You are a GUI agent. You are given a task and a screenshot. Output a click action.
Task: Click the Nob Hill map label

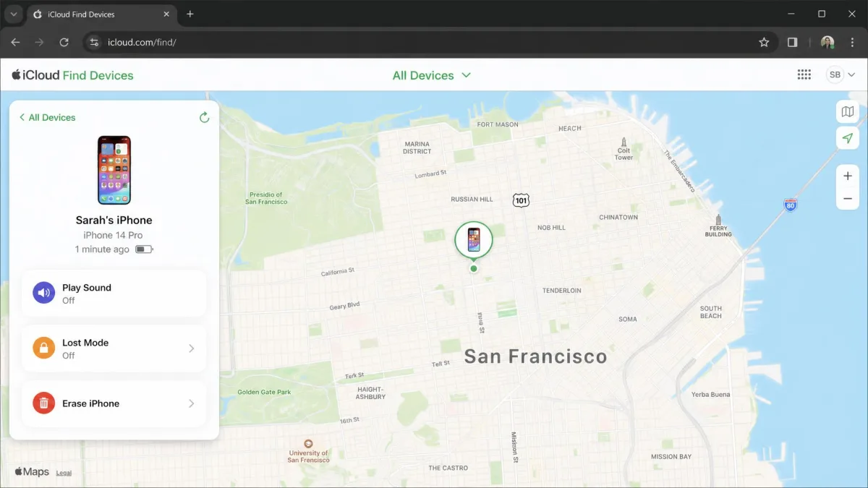point(551,228)
